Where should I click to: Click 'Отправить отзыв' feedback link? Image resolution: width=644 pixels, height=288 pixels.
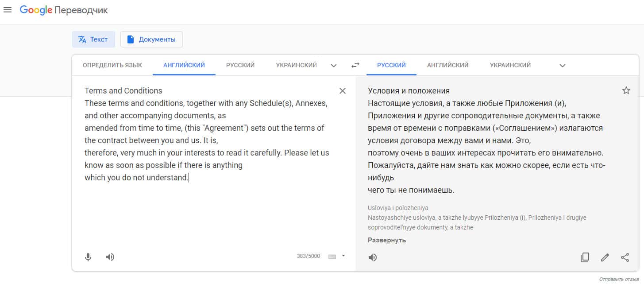(619, 280)
